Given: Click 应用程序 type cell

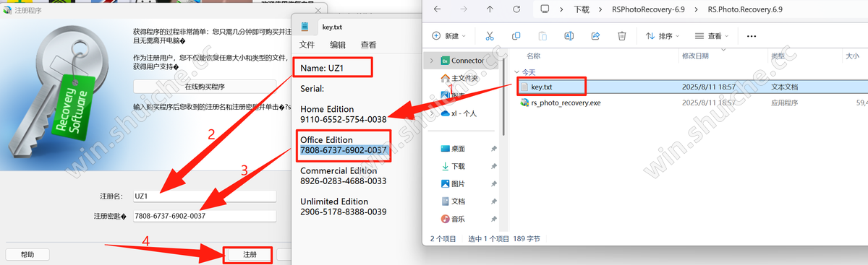Looking at the screenshot, I should pos(785,103).
